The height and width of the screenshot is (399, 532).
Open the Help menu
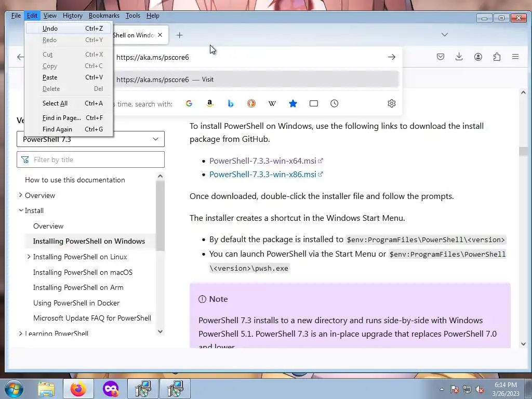pos(153,16)
